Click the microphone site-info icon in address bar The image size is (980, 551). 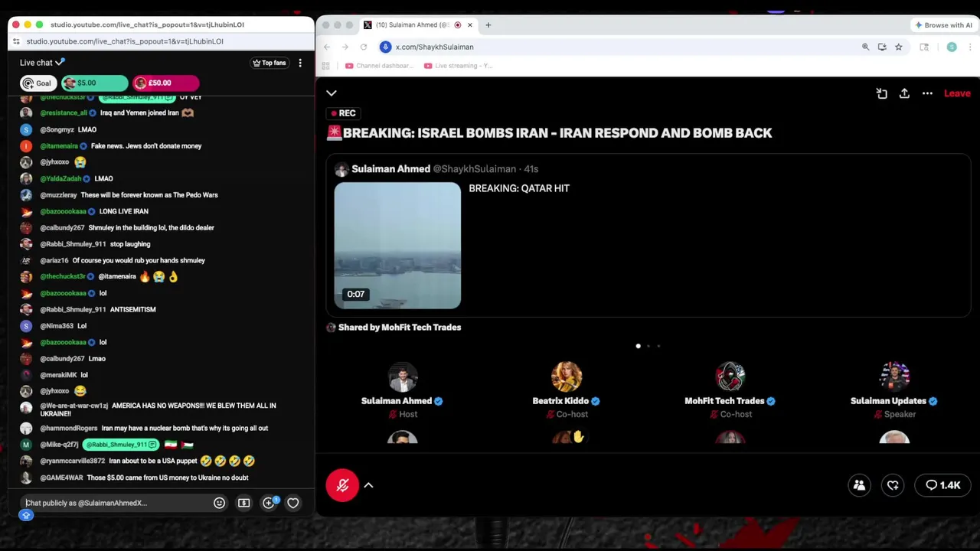point(386,47)
